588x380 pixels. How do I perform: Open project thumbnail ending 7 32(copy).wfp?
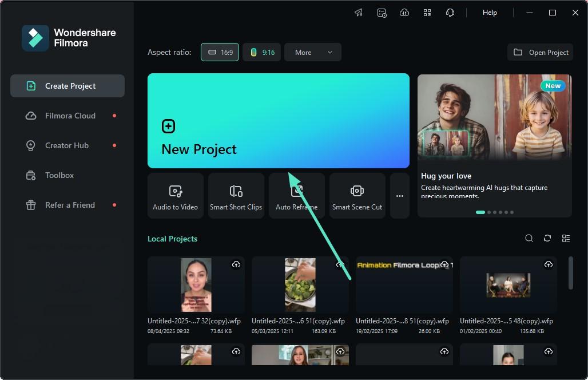(196, 285)
